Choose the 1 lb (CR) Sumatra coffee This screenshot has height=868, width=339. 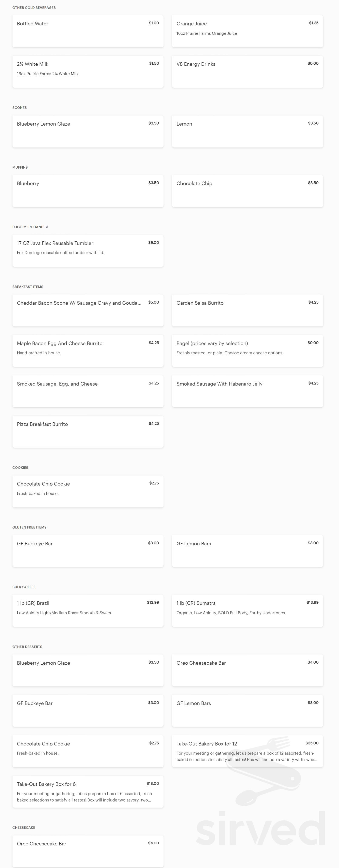coord(247,611)
